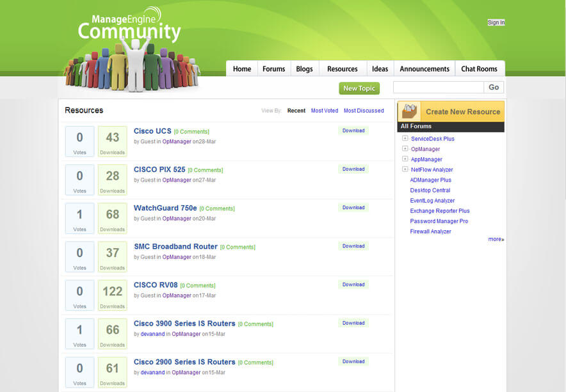This screenshot has width=566, height=392.
Task: Go to the Ideas tab
Action: (380, 68)
